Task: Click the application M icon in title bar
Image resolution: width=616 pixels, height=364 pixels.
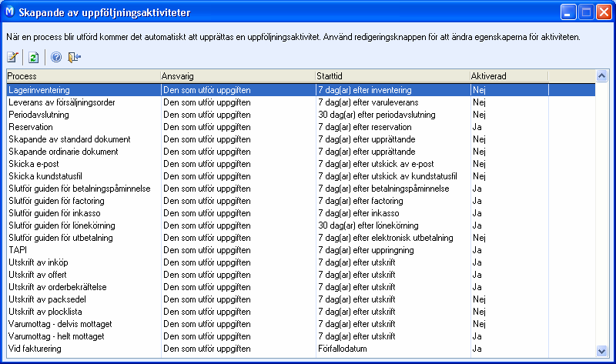Action: pos(9,12)
